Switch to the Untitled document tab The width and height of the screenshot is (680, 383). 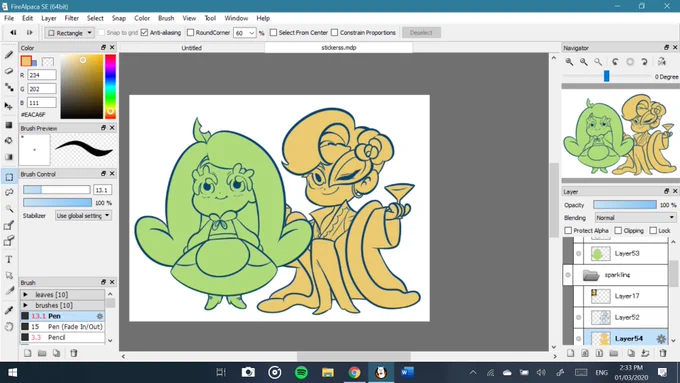[191, 48]
